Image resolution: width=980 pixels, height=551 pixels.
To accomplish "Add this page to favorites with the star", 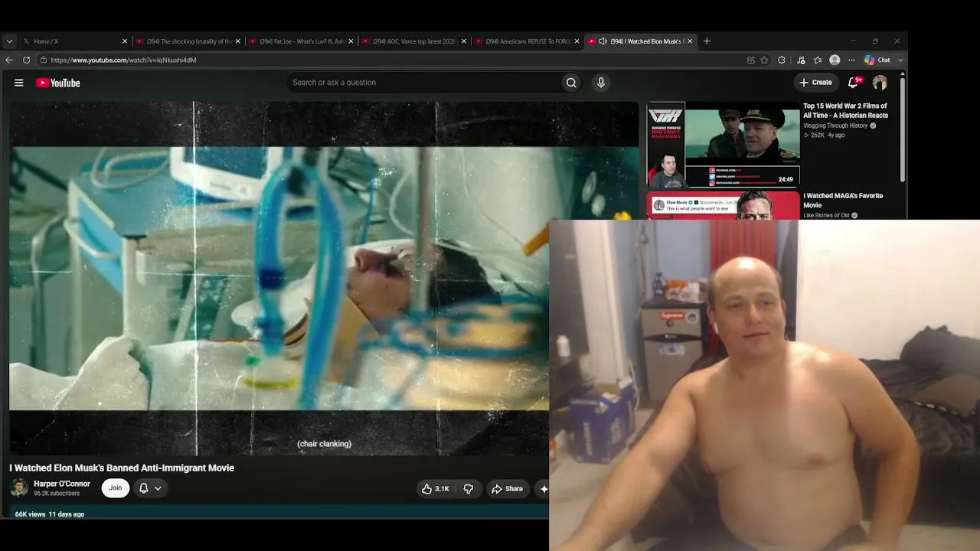I will click(x=764, y=60).
